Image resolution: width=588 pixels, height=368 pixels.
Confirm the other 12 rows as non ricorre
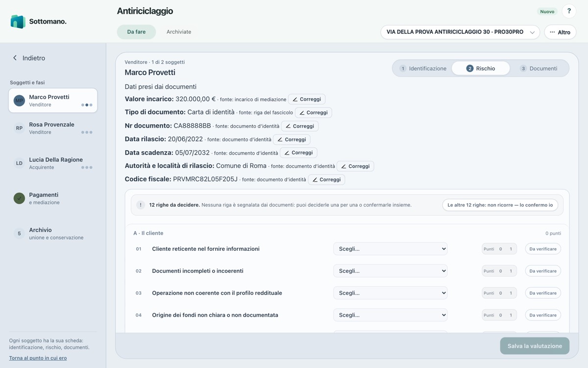(500, 205)
